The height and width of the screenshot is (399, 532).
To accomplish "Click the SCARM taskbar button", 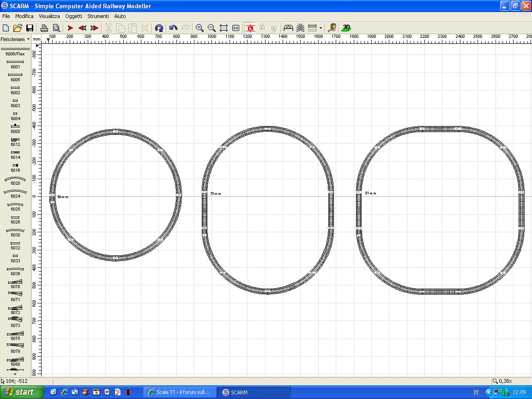I will tap(254, 392).
